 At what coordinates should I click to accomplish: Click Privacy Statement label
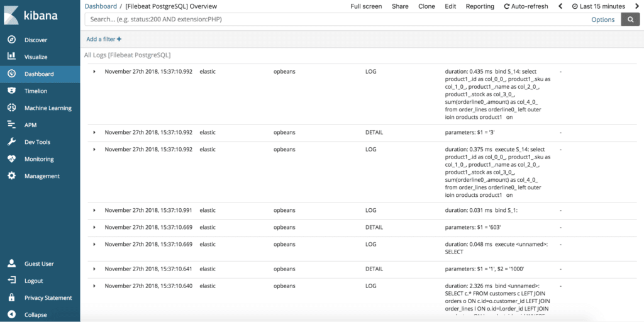48,297
